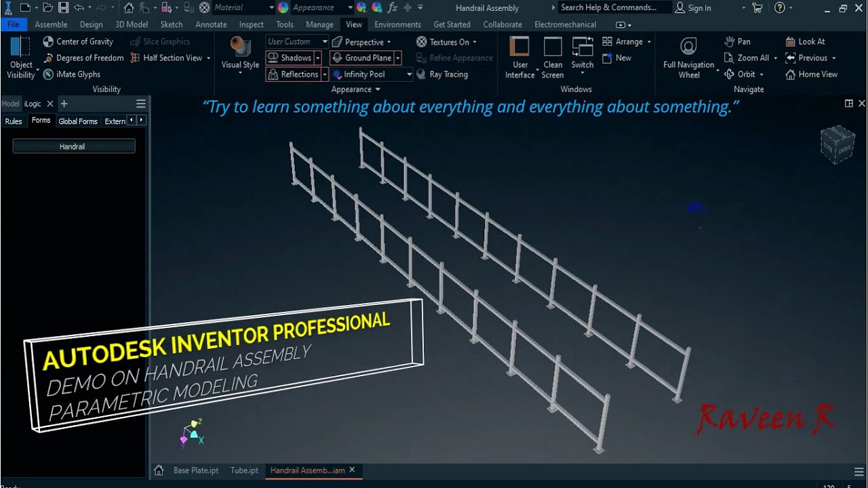The height and width of the screenshot is (488, 868).
Task: Expand the Reflections options arrow
Action: [x=325, y=74]
